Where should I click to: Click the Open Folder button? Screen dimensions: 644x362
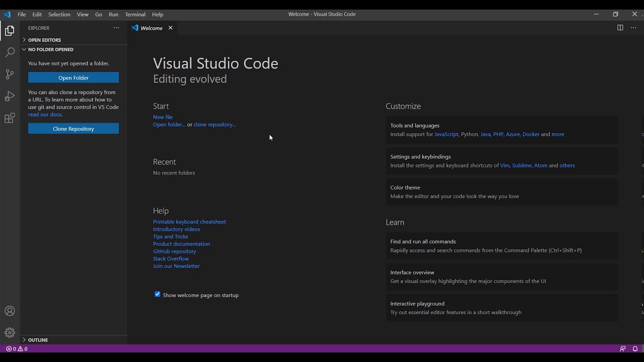point(73,77)
